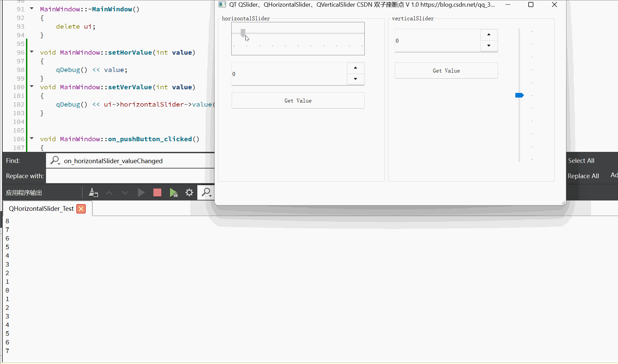618x364 pixels.
Task: Jump to next result with down chevron icon
Action: (125, 192)
